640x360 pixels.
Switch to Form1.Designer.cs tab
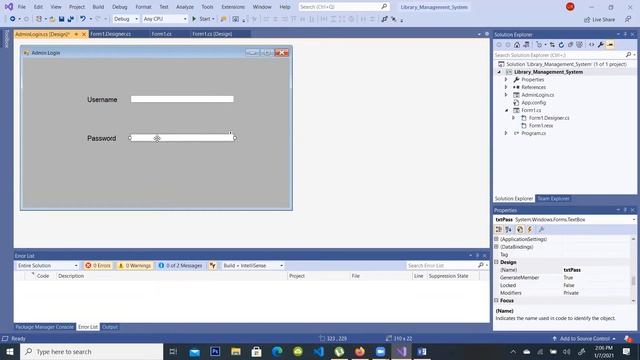(111, 34)
